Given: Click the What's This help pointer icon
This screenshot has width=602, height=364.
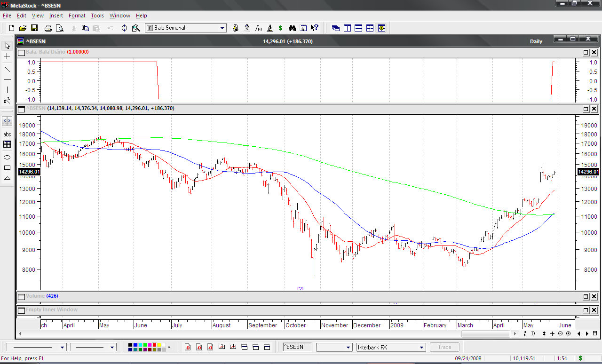Looking at the screenshot, I should tap(315, 28).
